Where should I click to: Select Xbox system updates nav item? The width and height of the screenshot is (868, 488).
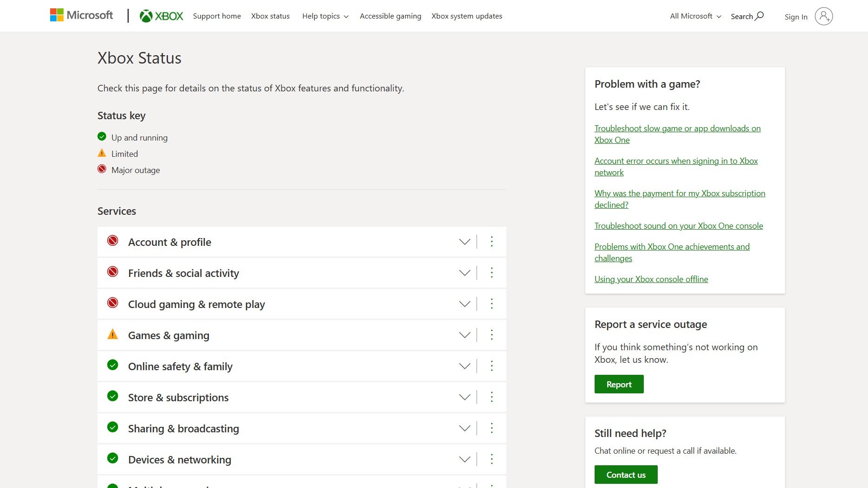click(466, 16)
